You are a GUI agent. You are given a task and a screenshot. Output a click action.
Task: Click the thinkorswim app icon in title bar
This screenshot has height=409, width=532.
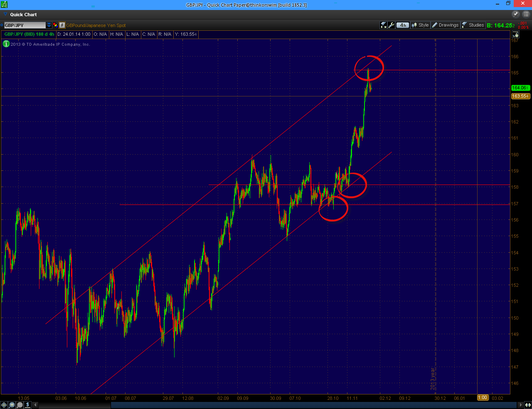4,5
